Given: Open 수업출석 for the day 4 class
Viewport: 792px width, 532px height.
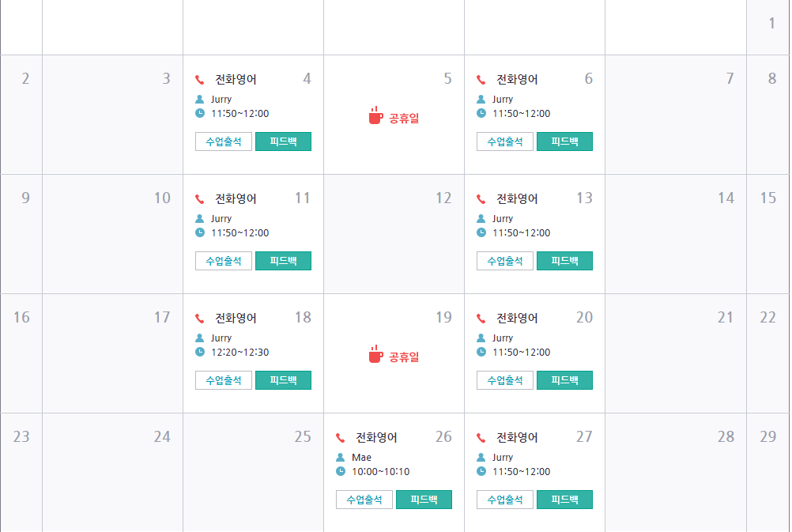Looking at the screenshot, I should [223, 141].
